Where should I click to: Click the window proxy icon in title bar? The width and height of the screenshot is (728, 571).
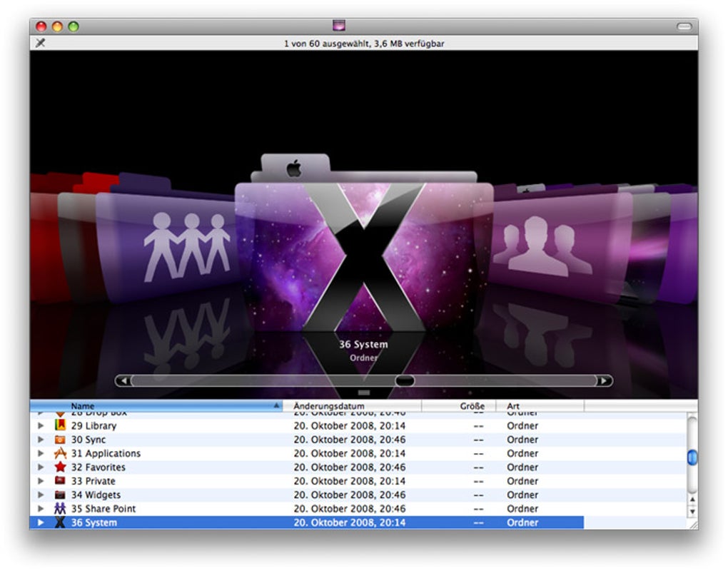339,25
